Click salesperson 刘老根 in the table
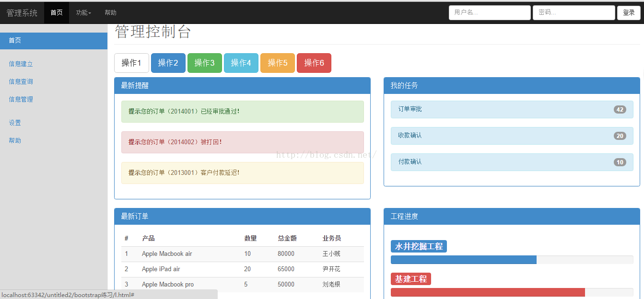The image size is (644, 299). pyautogui.click(x=331, y=285)
